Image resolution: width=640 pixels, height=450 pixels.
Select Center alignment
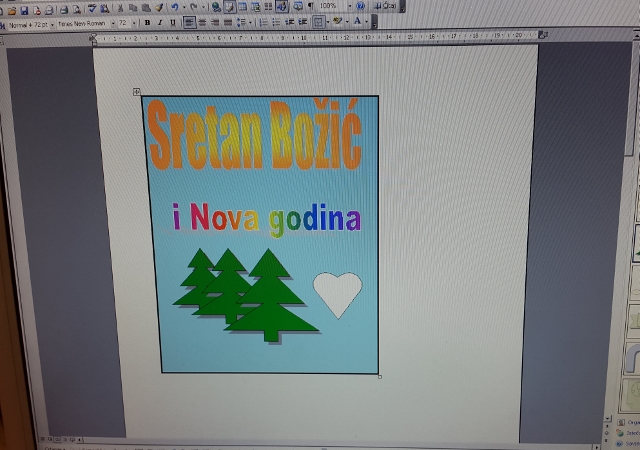pos(202,22)
